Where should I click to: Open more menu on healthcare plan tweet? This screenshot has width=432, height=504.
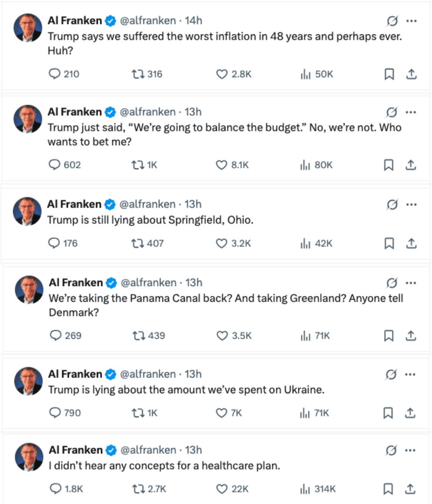[411, 450]
